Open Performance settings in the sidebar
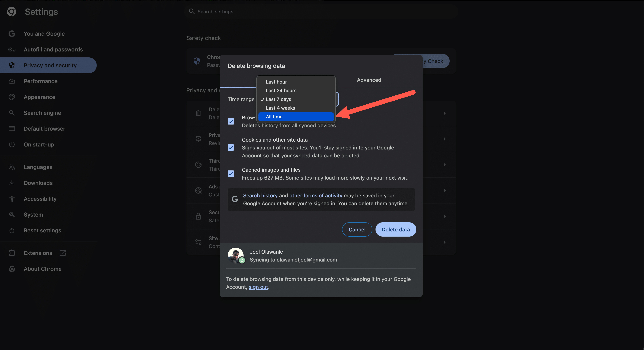The image size is (644, 350). [x=48, y=81]
